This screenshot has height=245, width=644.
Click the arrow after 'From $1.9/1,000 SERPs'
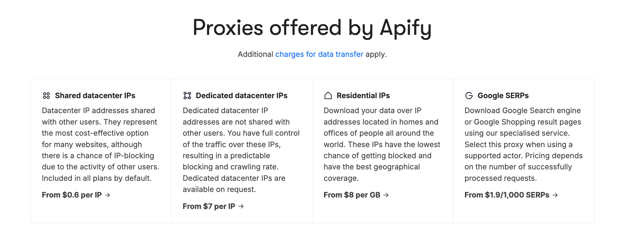click(x=556, y=195)
